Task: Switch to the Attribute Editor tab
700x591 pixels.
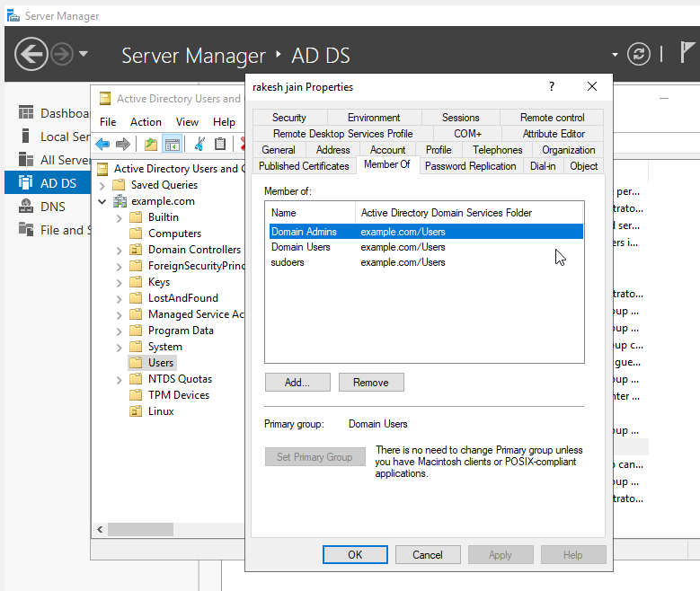Action: click(554, 134)
